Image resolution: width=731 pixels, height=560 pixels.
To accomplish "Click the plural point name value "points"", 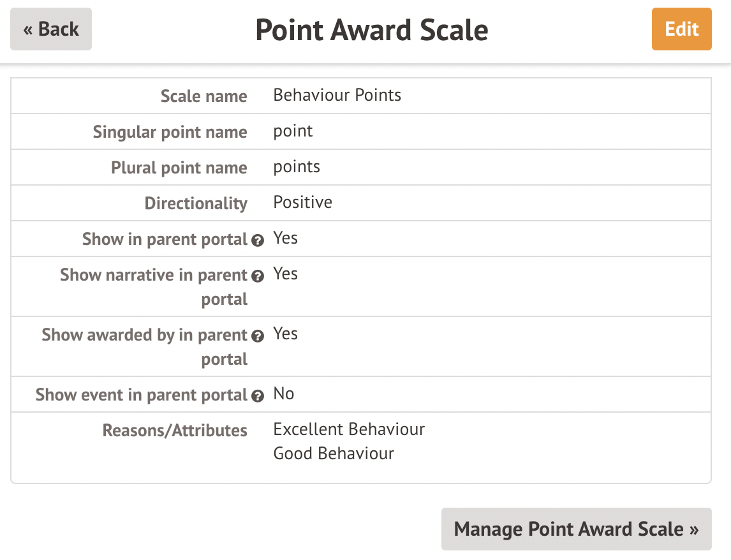I will click(x=297, y=167).
